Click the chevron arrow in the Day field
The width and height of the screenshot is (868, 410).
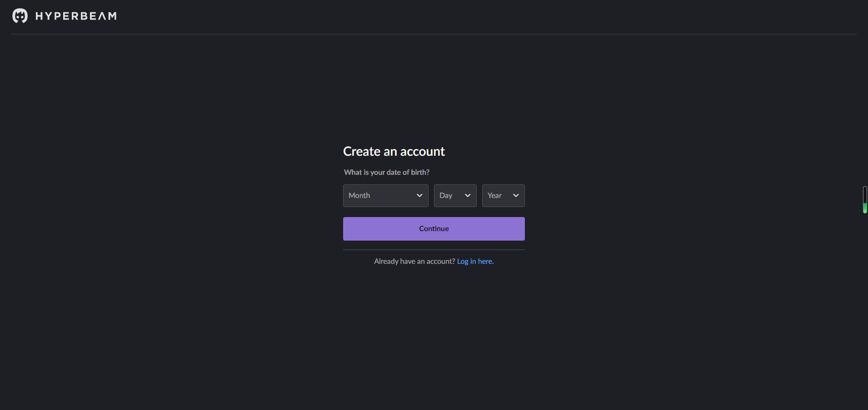tap(468, 196)
